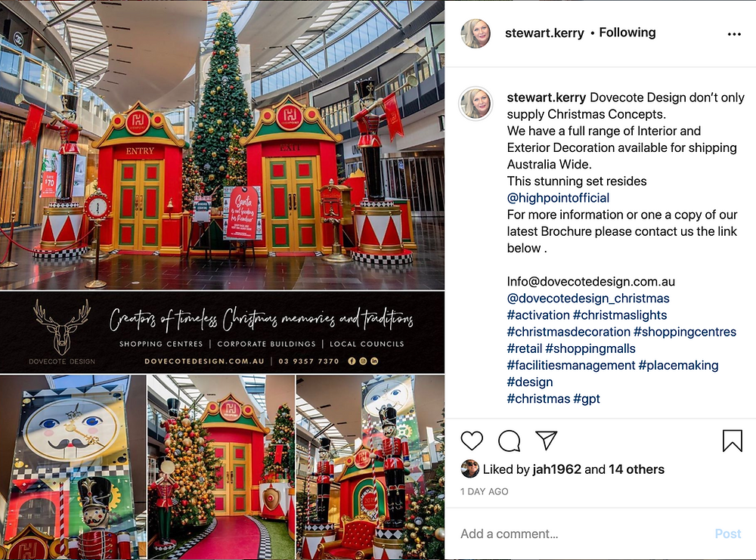Click the Post comment button
This screenshot has height=560, width=756.
click(727, 534)
